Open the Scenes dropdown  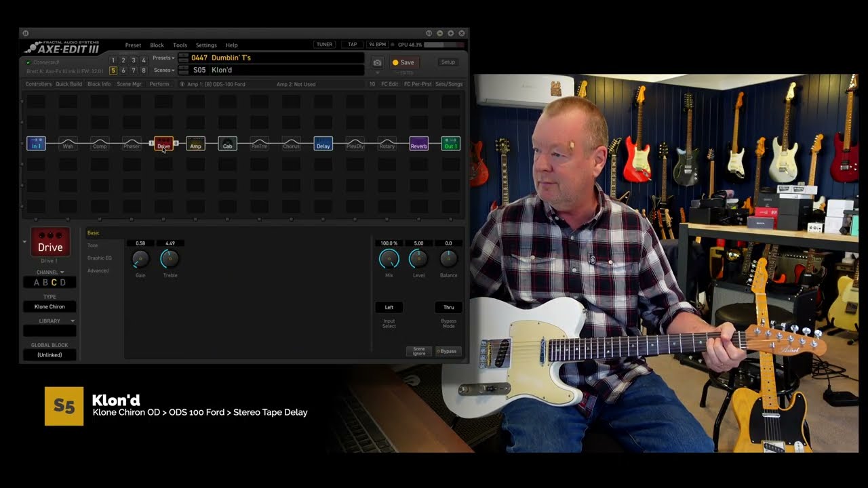pyautogui.click(x=163, y=70)
